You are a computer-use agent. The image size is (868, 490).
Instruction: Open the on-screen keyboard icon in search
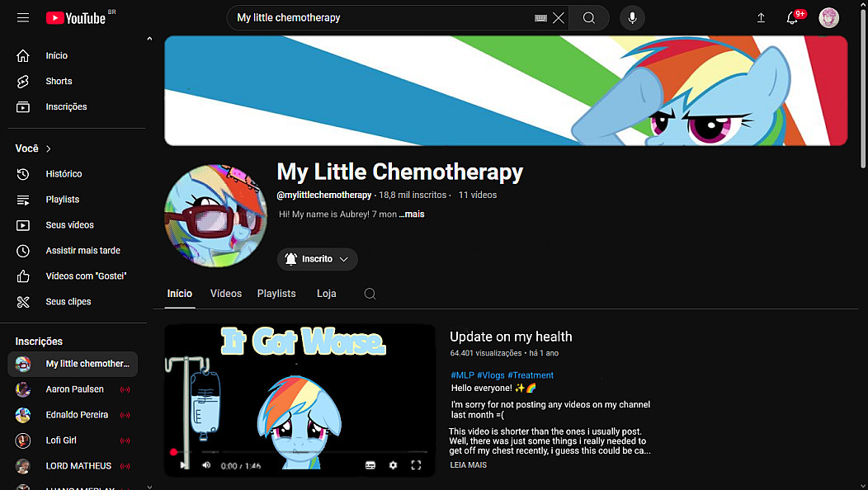(x=540, y=18)
